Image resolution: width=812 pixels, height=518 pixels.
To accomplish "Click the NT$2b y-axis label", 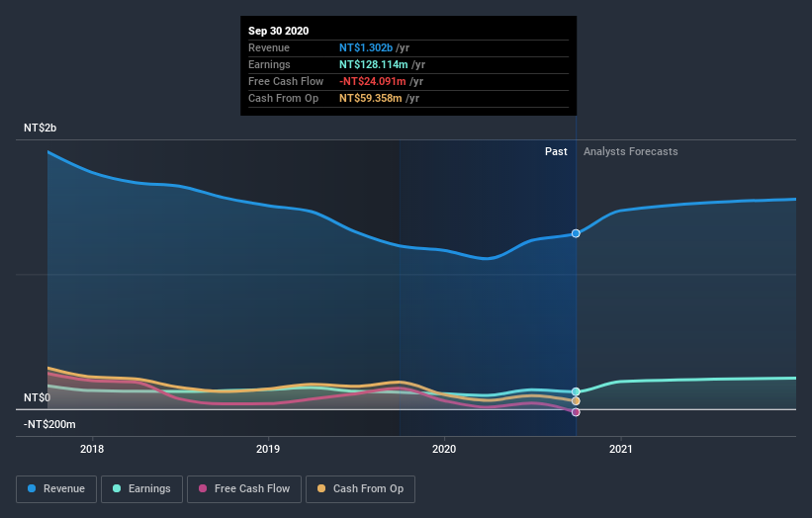I will pos(40,128).
